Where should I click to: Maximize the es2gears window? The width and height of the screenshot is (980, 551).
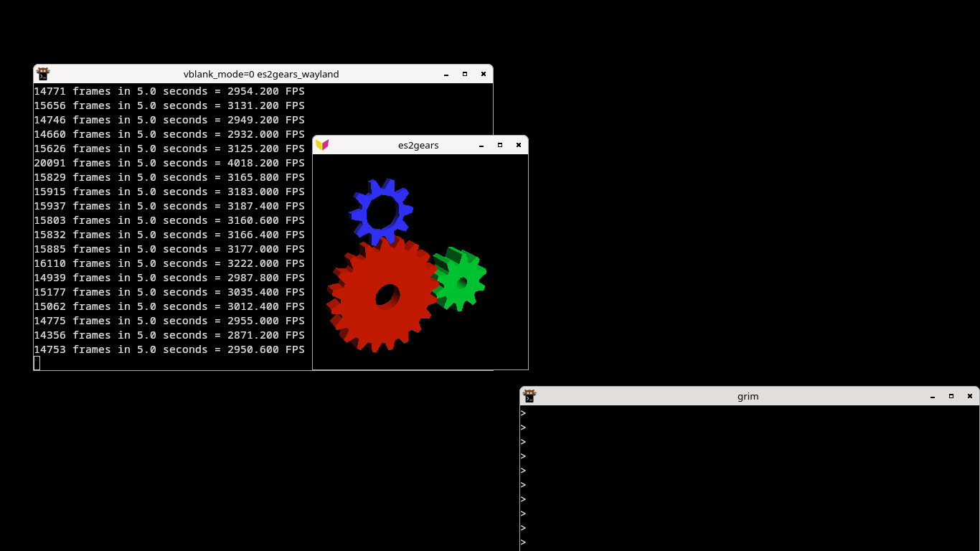click(500, 145)
